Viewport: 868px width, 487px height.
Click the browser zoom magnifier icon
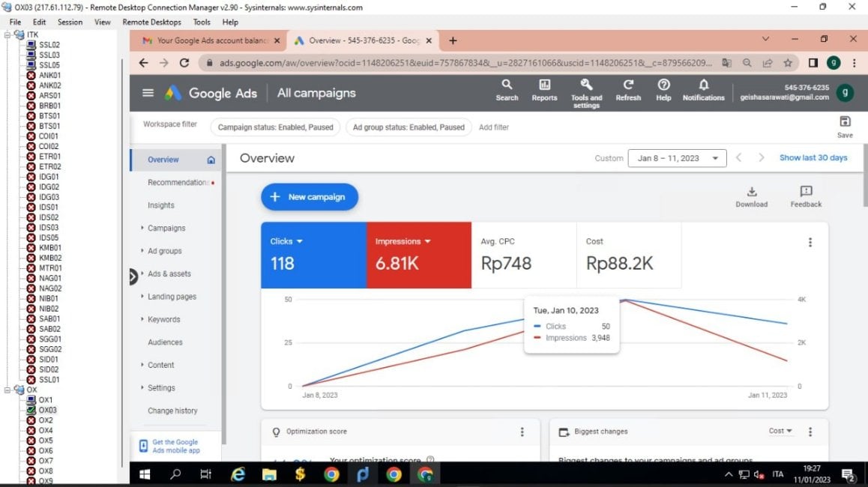[747, 63]
